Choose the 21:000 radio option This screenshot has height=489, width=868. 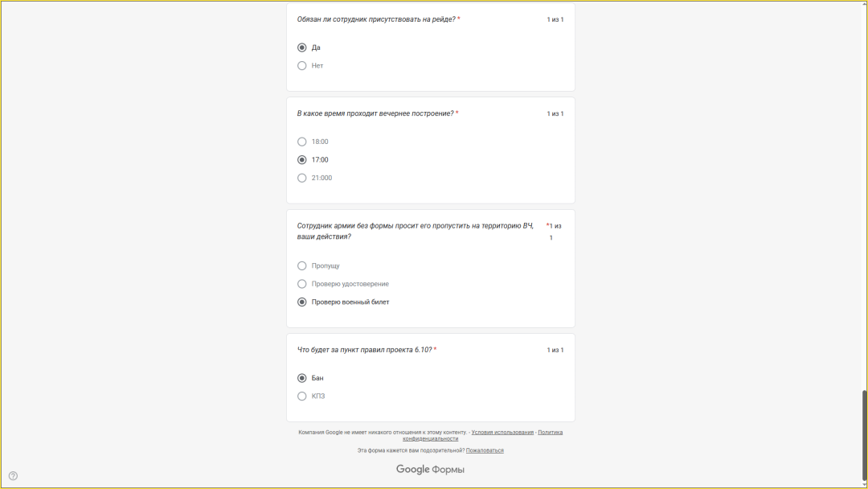coord(302,178)
